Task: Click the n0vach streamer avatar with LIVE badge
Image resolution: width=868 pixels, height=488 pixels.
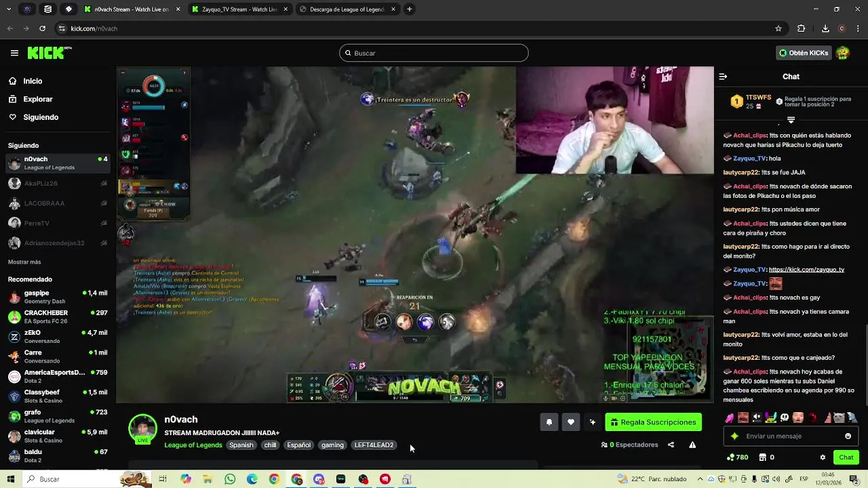Action: coord(142,429)
